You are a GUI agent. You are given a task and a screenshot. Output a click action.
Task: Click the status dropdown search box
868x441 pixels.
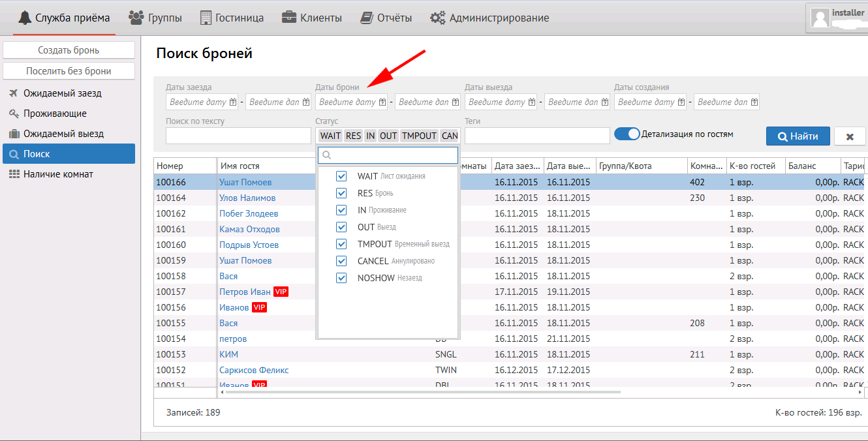click(x=388, y=155)
